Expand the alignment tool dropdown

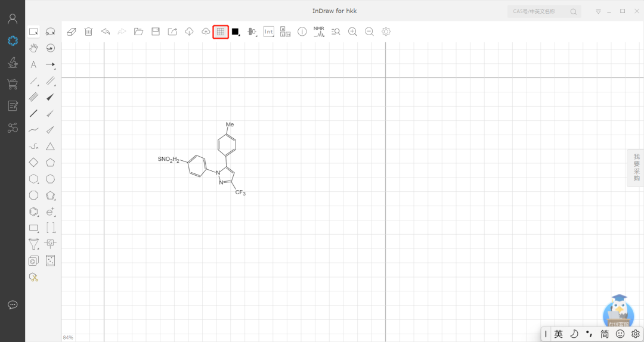(x=252, y=32)
